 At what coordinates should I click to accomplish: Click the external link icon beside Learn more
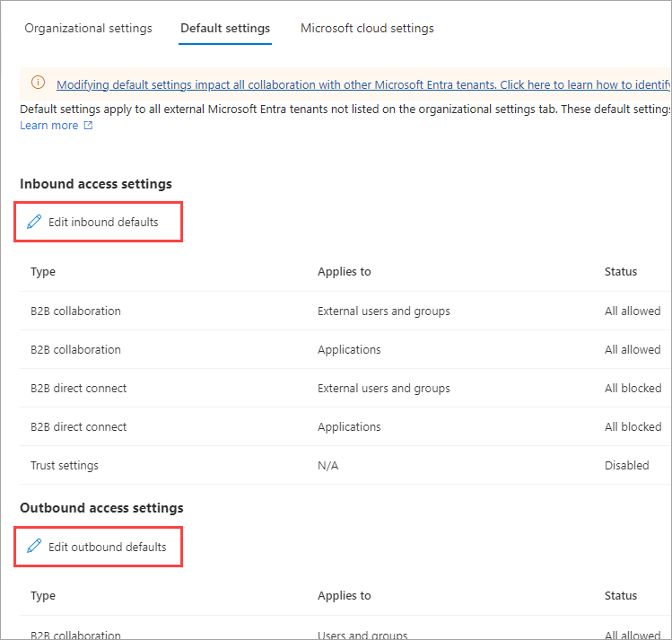click(88, 126)
